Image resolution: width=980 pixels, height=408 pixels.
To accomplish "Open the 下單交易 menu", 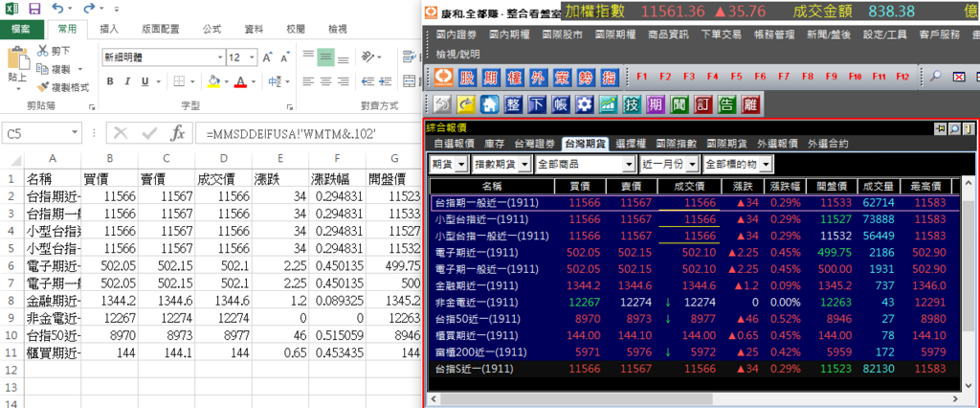I will coord(722,35).
